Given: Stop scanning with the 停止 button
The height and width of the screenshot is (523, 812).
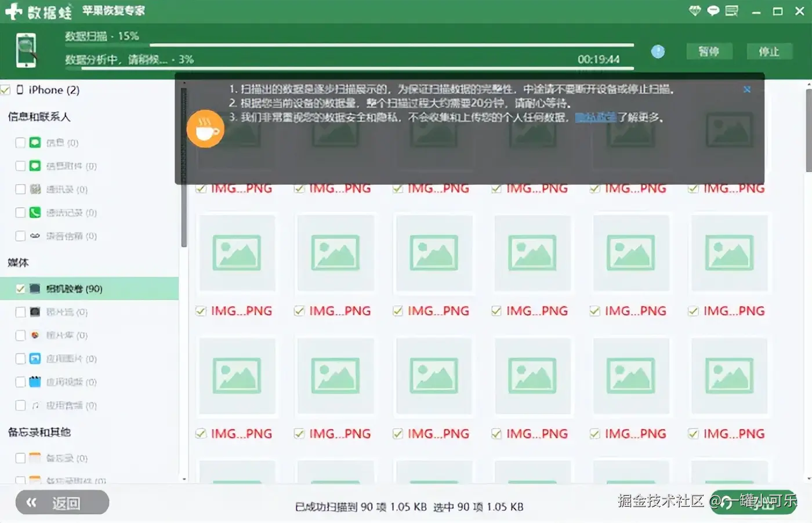Looking at the screenshot, I should point(769,52).
